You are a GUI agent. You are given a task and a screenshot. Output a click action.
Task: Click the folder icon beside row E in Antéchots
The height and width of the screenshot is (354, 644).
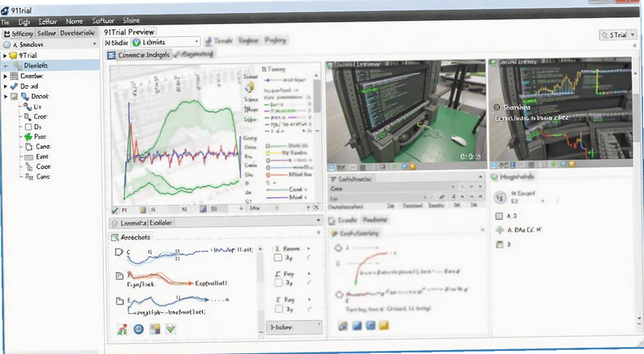[119, 301]
